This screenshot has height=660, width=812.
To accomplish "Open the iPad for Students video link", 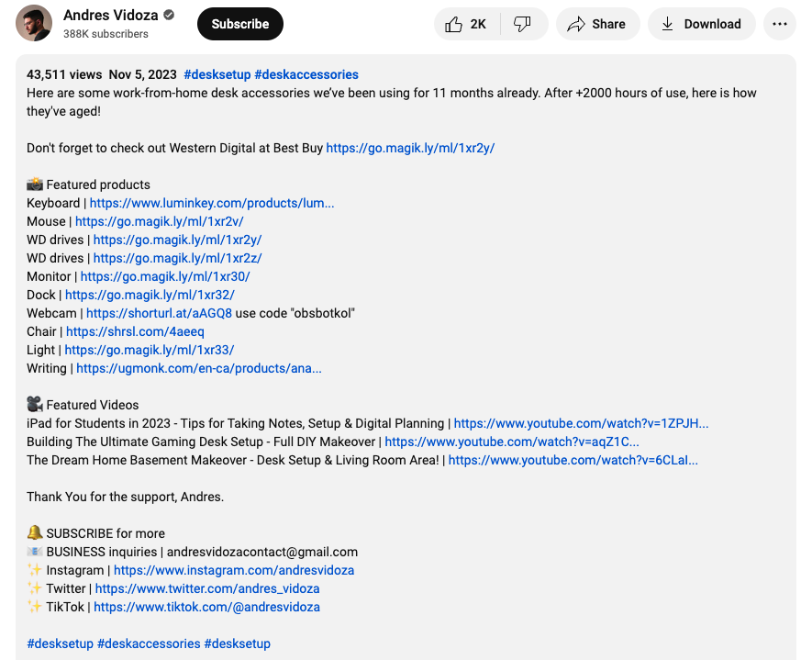I will pos(581,423).
